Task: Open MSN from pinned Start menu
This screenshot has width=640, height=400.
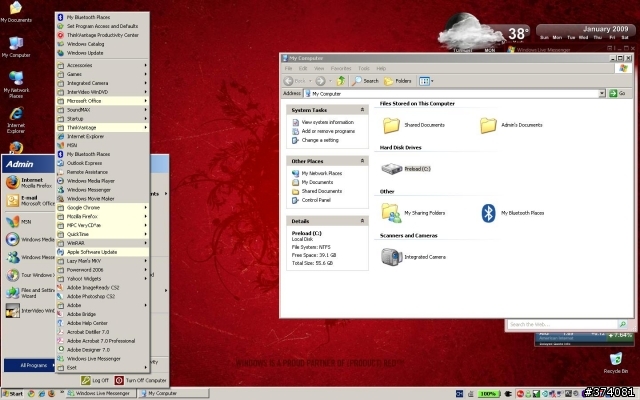Action: 19,222
